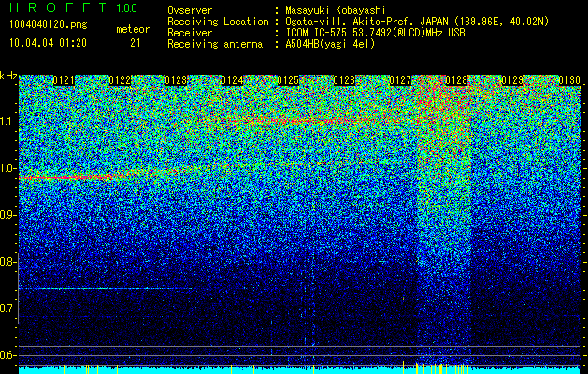The height and width of the screenshot is (374, 588).
Task: Select the filename 1004040120.png
Action: [x=48, y=24]
